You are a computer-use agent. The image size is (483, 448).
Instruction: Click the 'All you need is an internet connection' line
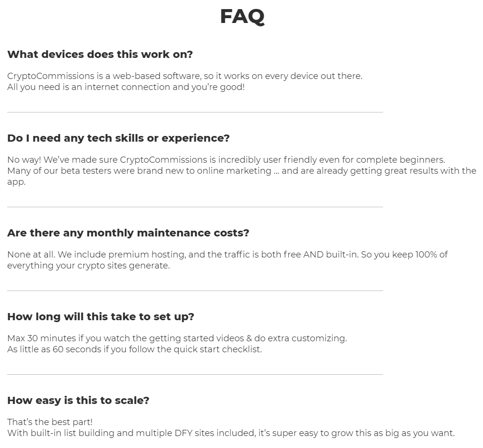pos(126,87)
